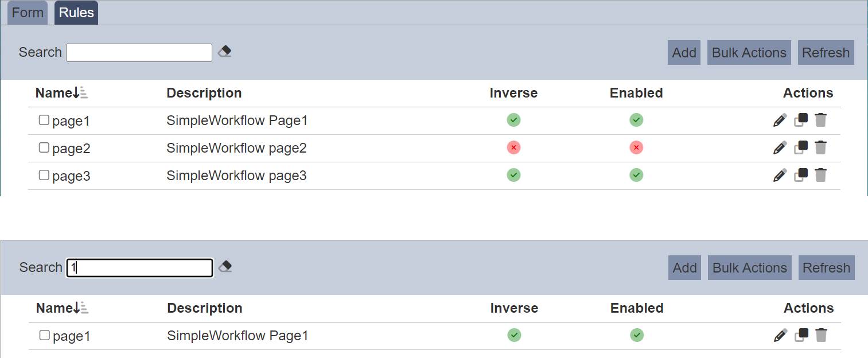
Task: Select the page2 rule checkbox
Action: tap(44, 147)
